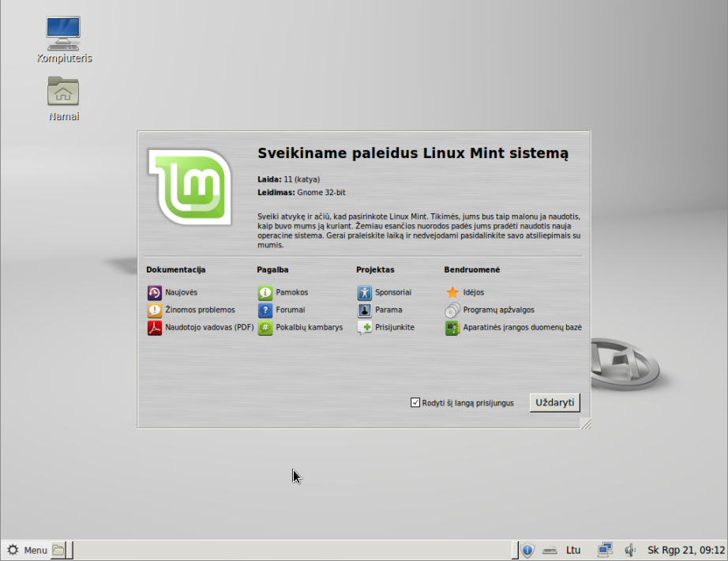Viewport: 728px width, 561px height.
Task: Open the Menu button in the panel
Action: tap(28, 550)
